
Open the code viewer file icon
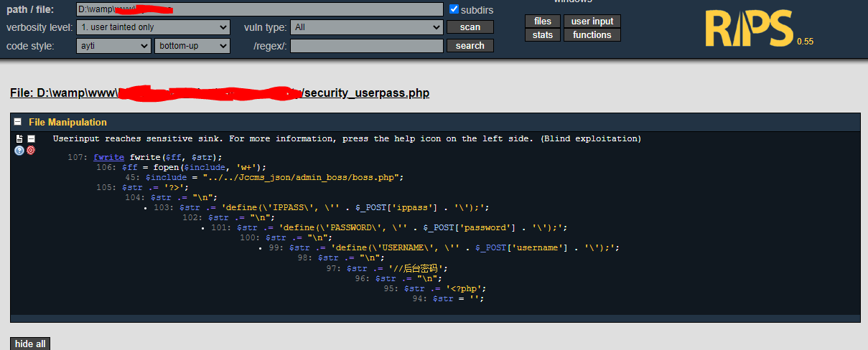pyautogui.click(x=19, y=138)
